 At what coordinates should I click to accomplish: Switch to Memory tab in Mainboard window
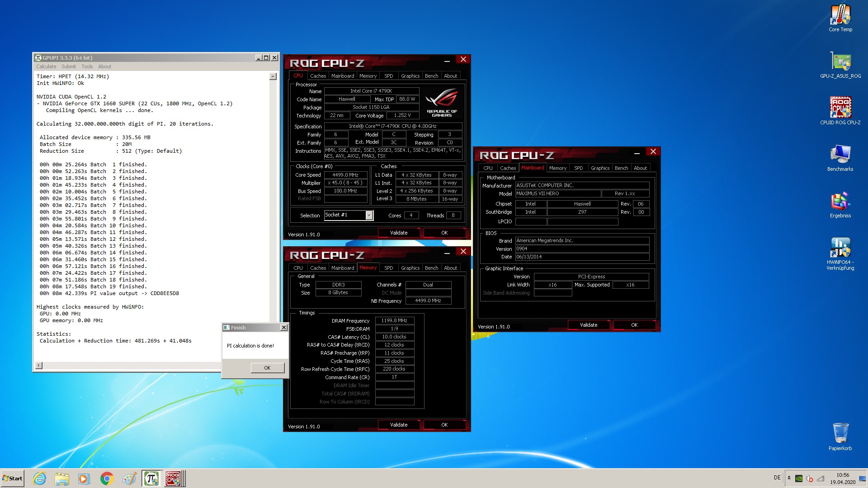557,168
